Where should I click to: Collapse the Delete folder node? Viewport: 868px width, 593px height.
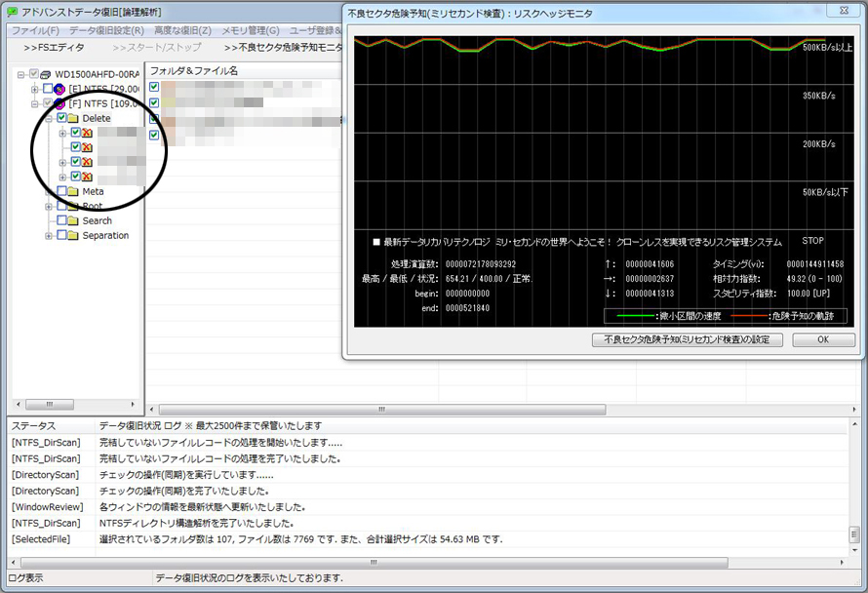[49, 118]
